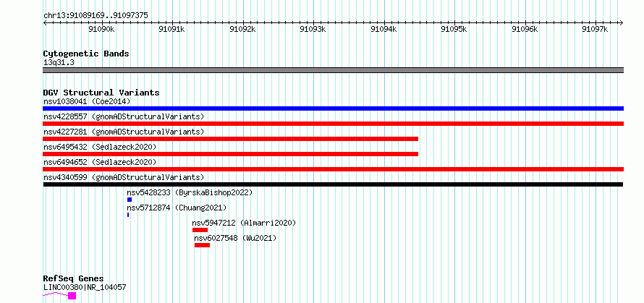Click the 91095k ruler label
This screenshot has width=644, height=303.
click(454, 29)
